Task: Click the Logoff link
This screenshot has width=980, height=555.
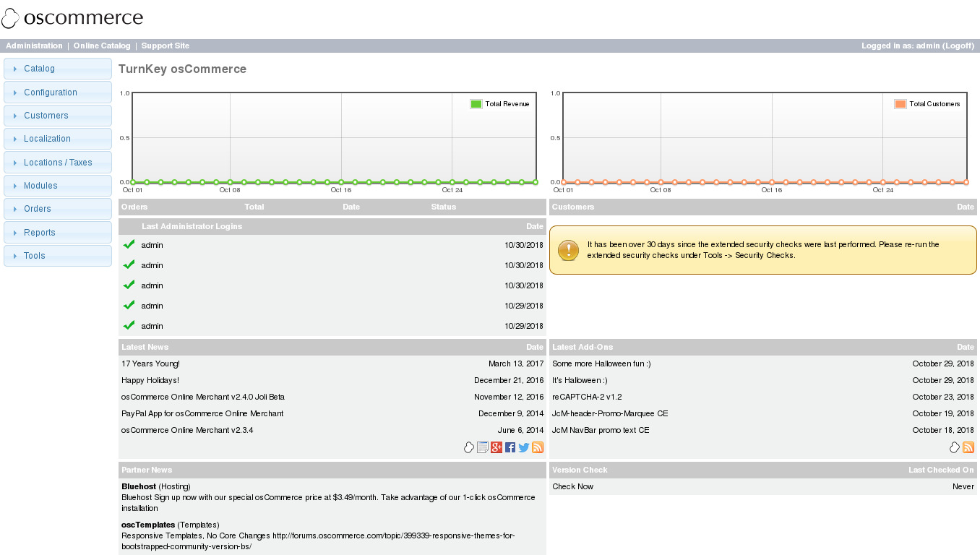Action: 958,46
